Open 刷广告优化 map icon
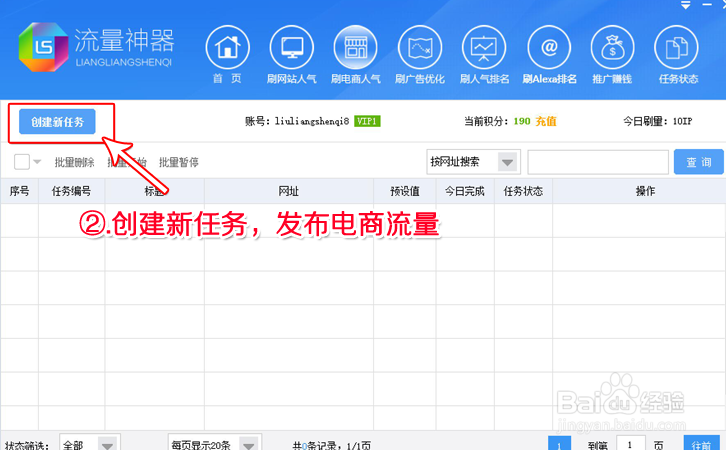The width and height of the screenshot is (726, 450). coord(420,47)
